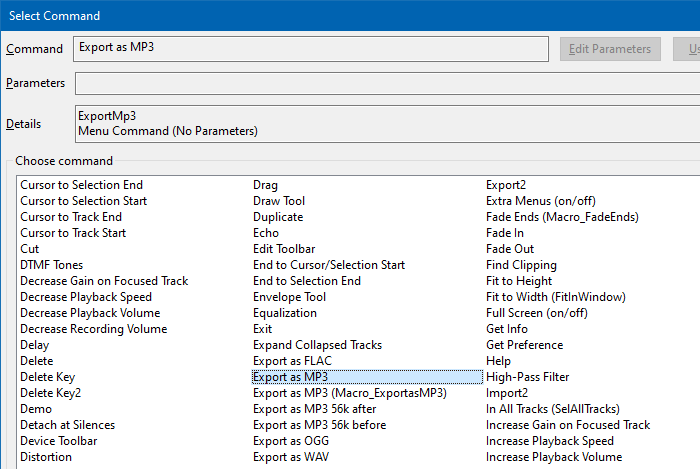Viewport: 700px width, 469px height.
Task: Select the Find Clipping command
Action: [521, 265]
